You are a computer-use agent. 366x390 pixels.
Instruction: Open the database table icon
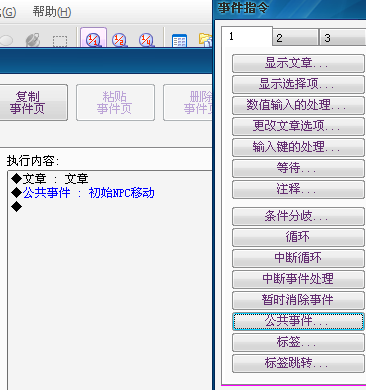click(x=179, y=40)
